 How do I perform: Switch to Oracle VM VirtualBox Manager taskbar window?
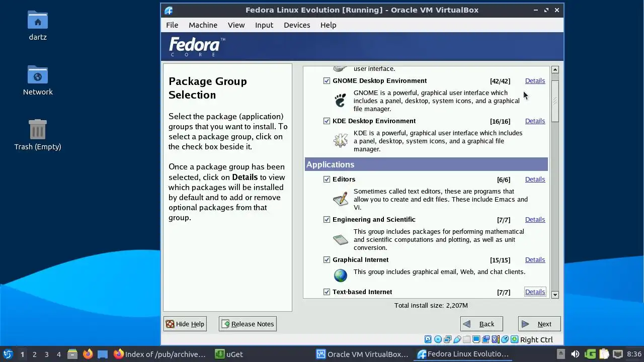[x=362, y=354]
